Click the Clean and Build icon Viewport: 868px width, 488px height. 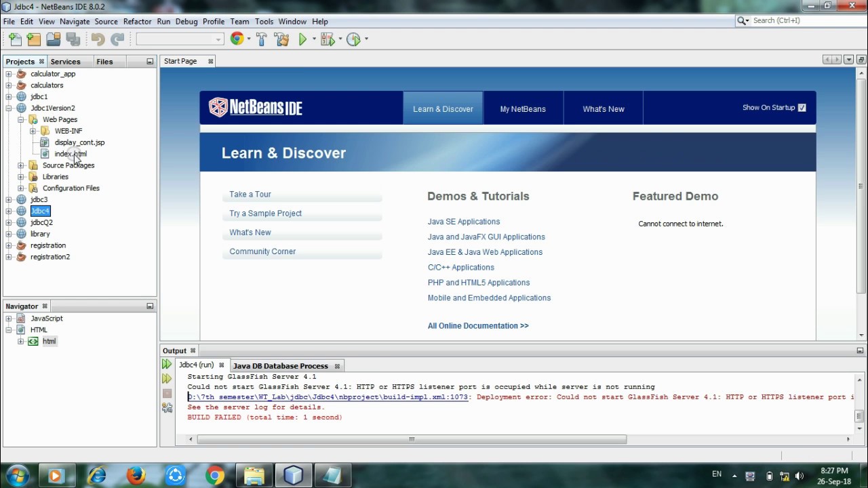[282, 39]
